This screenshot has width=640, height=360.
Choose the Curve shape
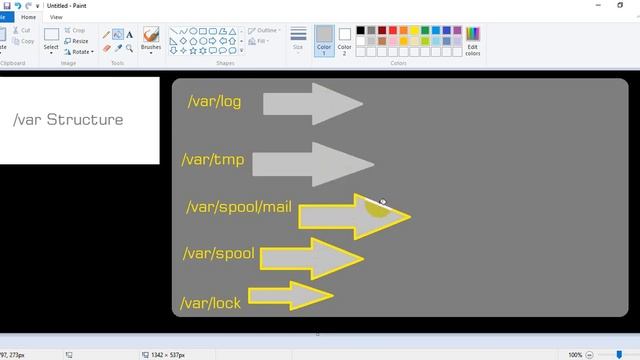[183, 31]
